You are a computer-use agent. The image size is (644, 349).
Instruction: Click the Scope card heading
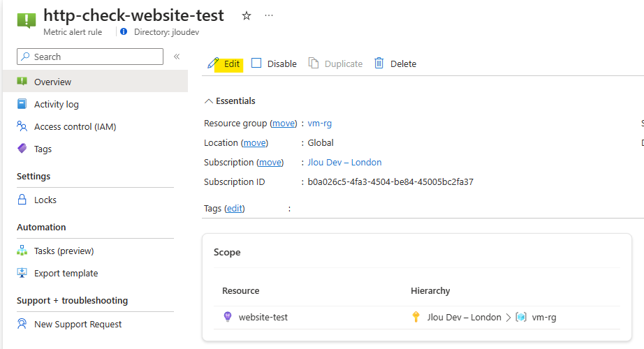pyautogui.click(x=227, y=252)
